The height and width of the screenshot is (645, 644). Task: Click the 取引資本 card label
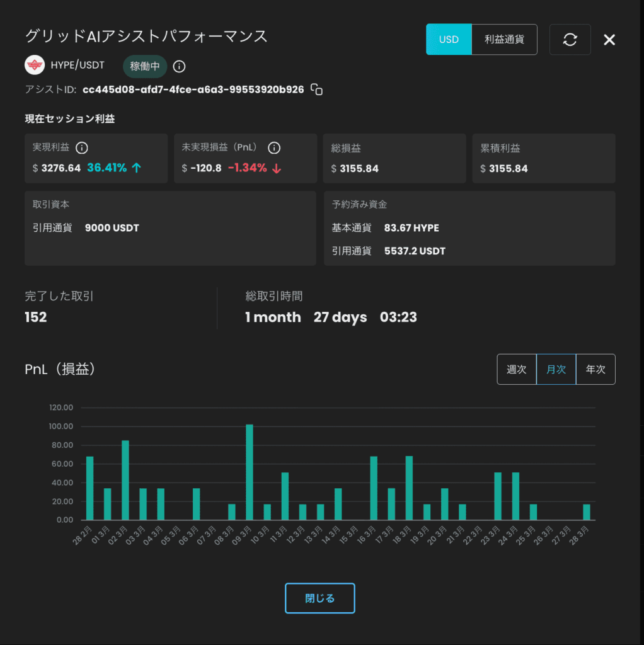[x=51, y=205]
